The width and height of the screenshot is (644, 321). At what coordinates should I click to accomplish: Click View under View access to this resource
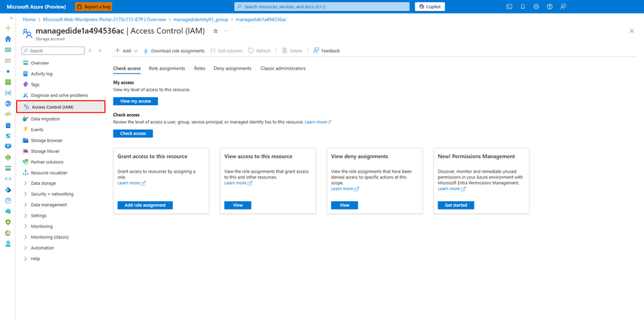238,205
